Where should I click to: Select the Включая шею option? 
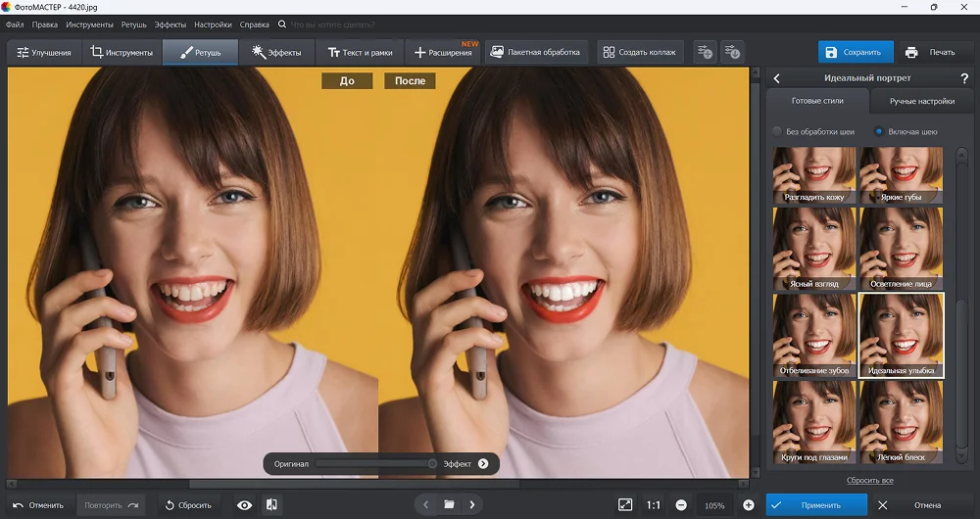coord(906,132)
